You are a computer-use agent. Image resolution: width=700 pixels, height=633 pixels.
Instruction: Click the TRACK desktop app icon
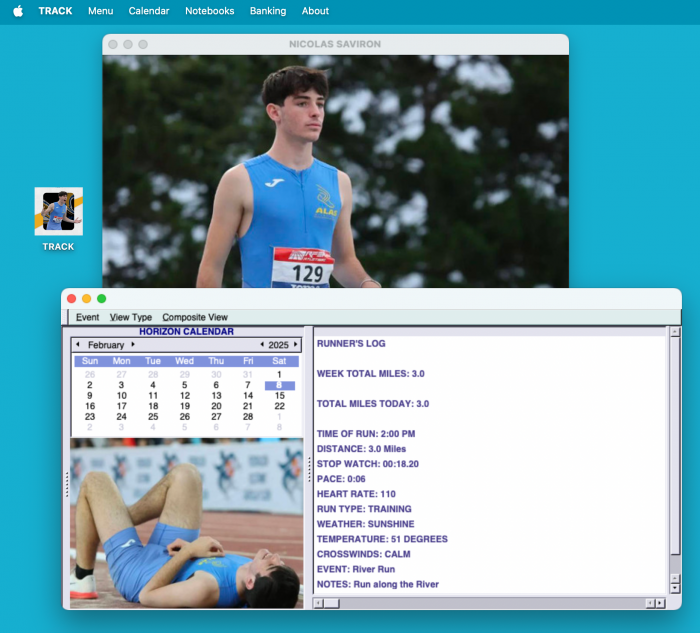point(58,211)
